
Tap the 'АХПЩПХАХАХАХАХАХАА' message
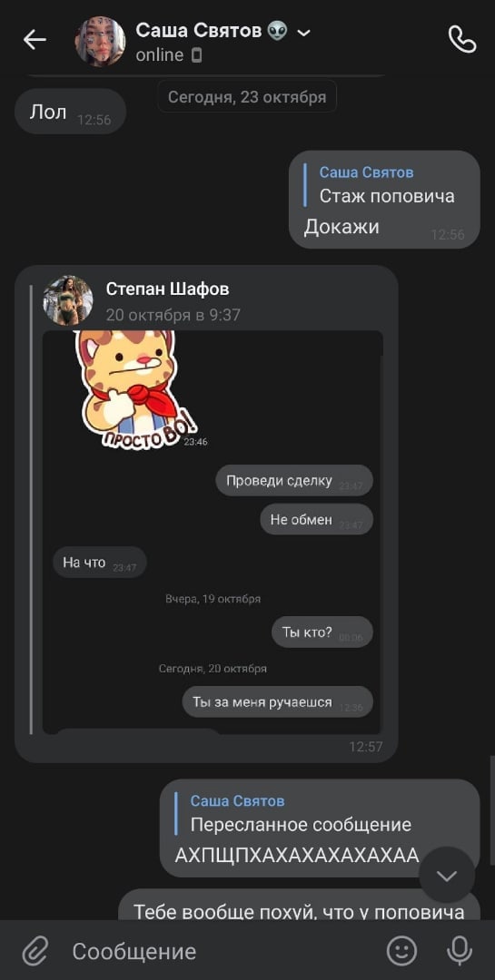pyautogui.click(x=297, y=855)
